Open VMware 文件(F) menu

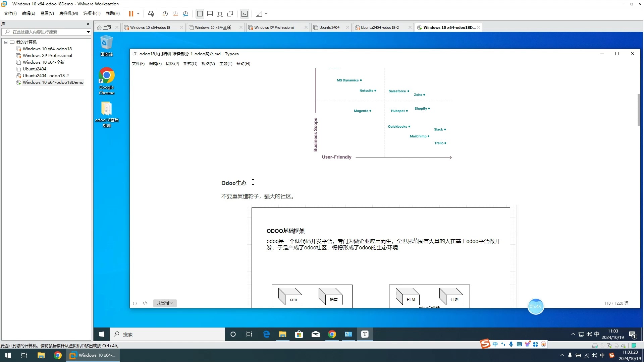point(10,13)
